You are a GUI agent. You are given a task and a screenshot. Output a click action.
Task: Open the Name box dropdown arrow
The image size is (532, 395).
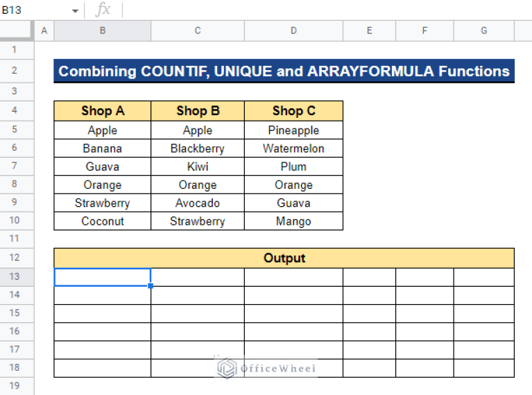(75, 11)
